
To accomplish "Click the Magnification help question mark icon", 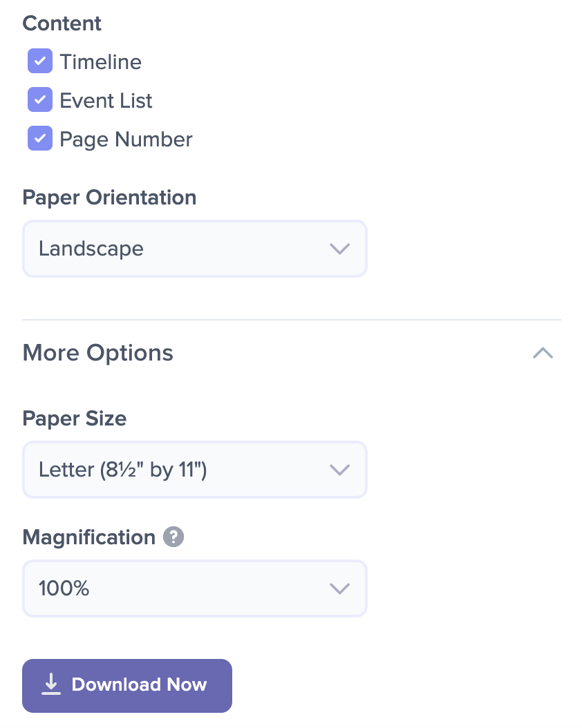I will pyautogui.click(x=173, y=537).
